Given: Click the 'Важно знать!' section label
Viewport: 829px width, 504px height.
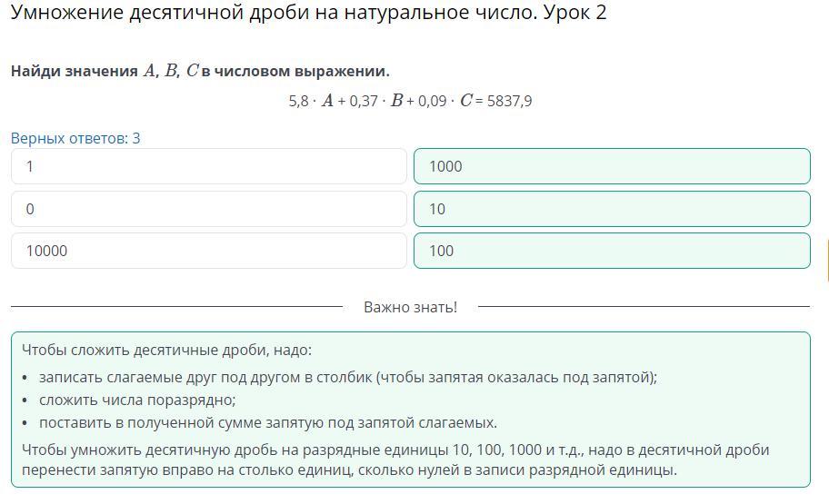Looking at the screenshot, I should click(x=410, y=307).
